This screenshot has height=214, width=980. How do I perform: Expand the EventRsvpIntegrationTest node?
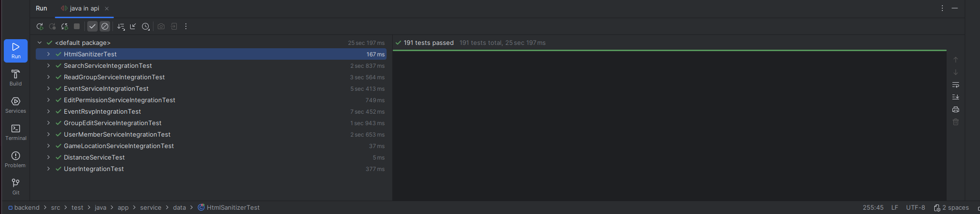pos(48,112)
